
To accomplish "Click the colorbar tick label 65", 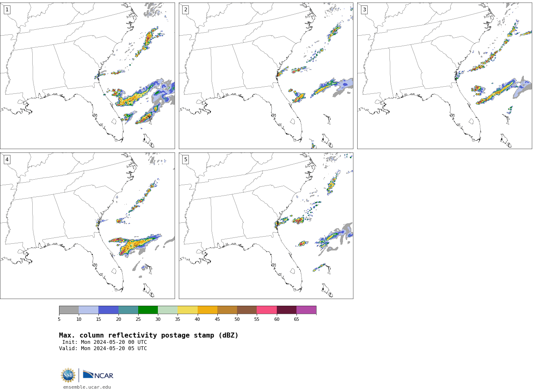I will [x=296, y=320].
